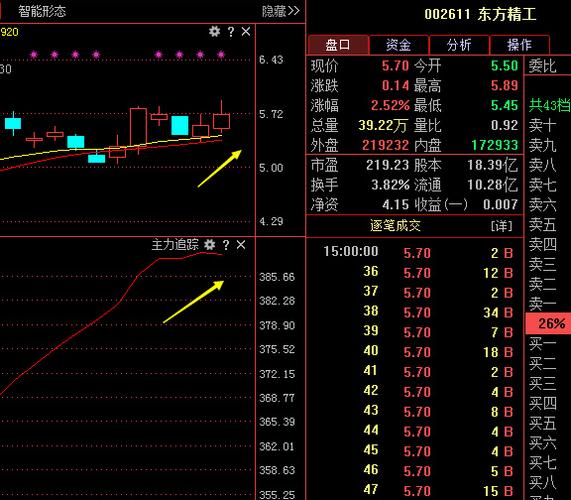
Task: Click the 总量 value 39.22万
Action: click(383, 126)
